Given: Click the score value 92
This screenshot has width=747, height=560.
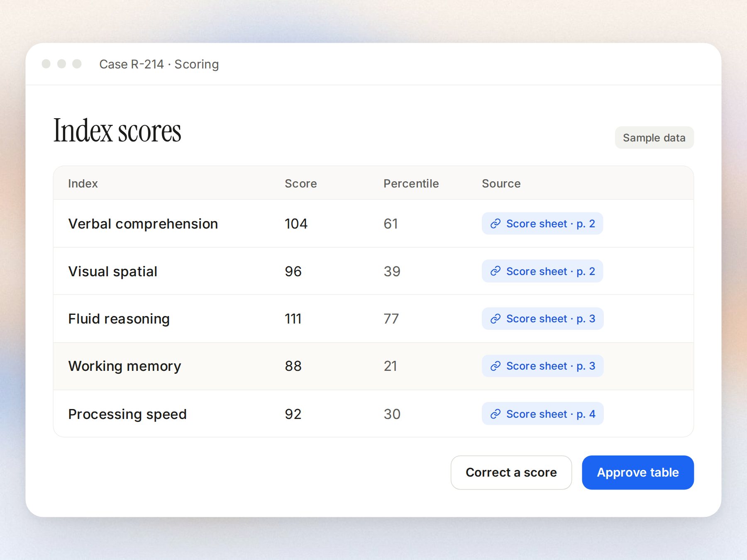Looking at the screenshot, I should point(293,414).
